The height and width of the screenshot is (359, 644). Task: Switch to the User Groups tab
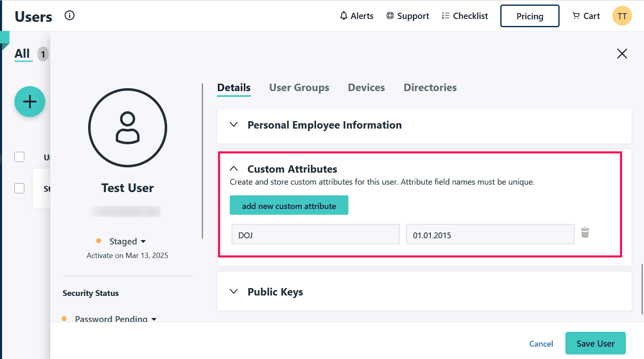pos(299,88)
